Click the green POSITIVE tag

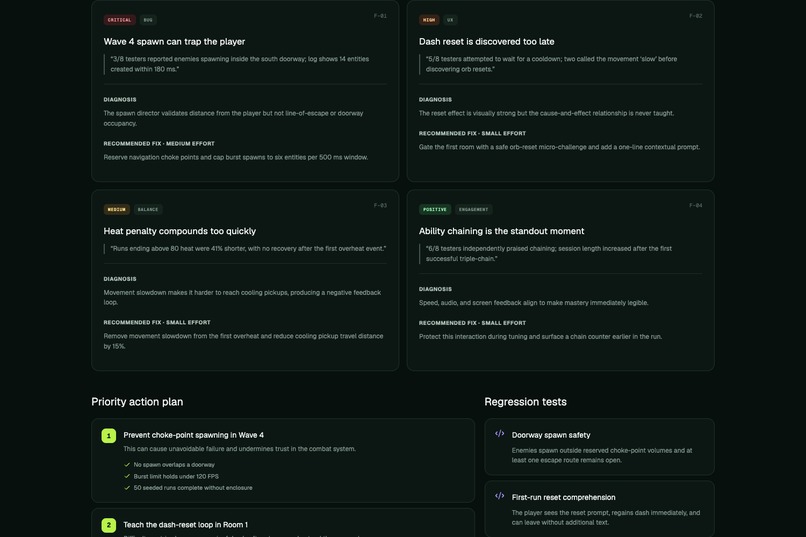pyautogui.click(x=435, y=210)
